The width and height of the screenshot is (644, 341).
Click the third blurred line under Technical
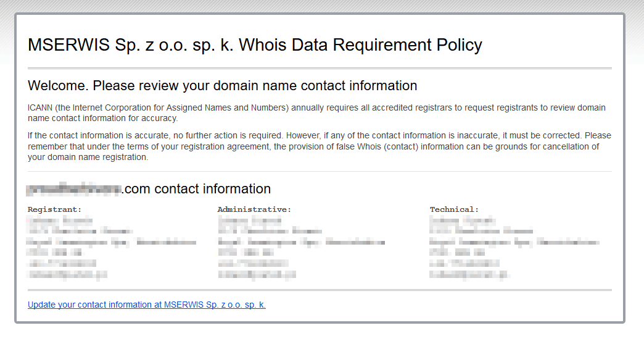(514, 242)
